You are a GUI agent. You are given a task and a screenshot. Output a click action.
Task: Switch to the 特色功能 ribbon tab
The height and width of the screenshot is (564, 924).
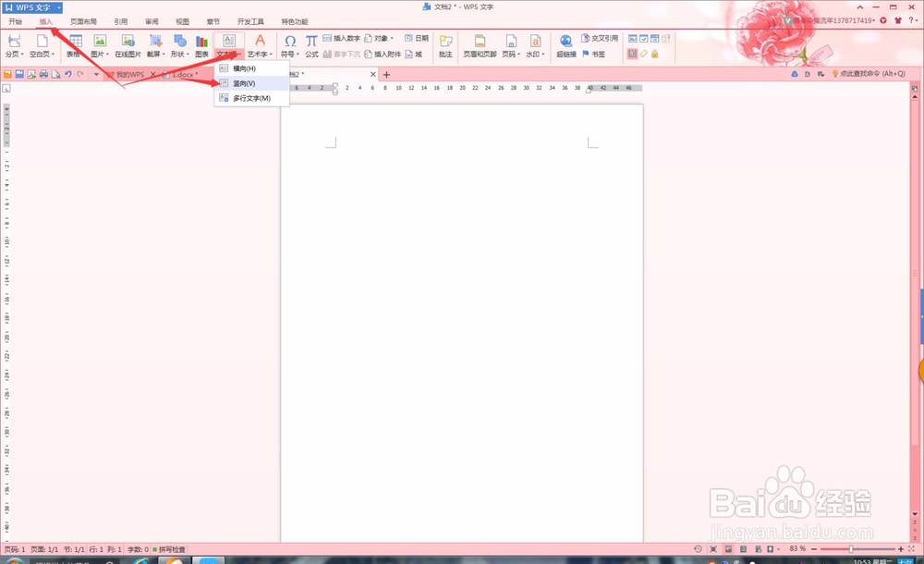(295, 22)
